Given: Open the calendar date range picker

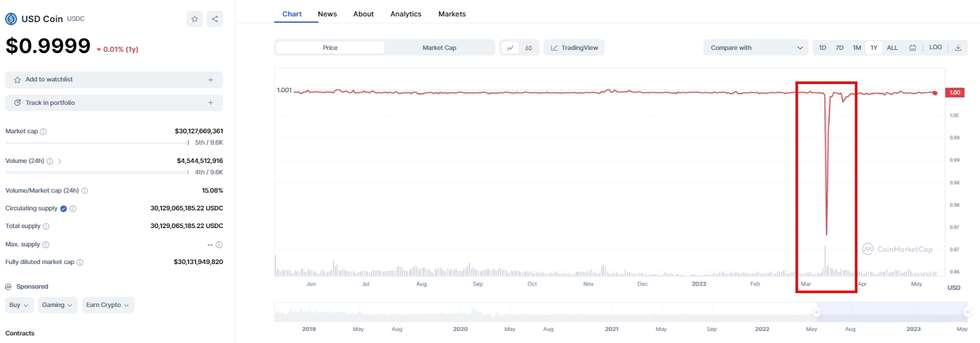Looking at the screenshot, I should [912, 47].
